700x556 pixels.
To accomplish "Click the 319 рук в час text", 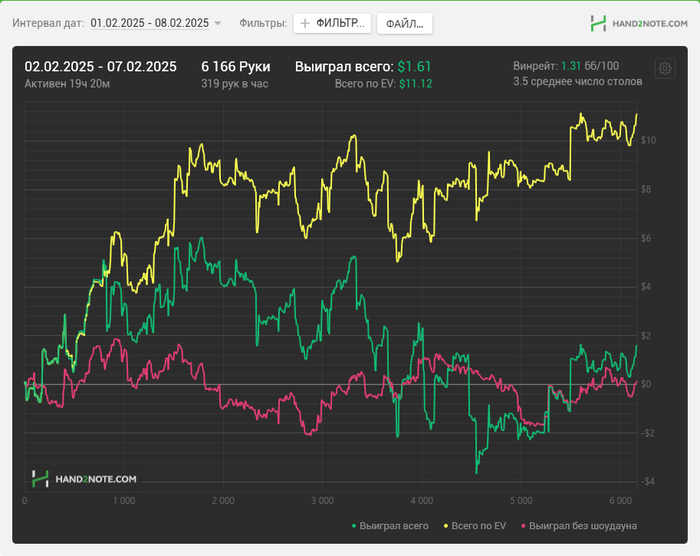I will click(x=234, y=84).
